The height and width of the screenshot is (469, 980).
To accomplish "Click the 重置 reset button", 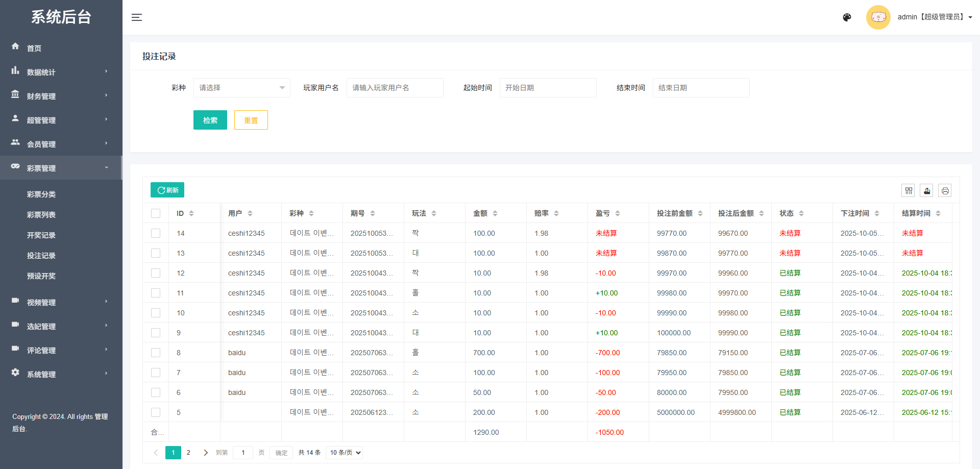I will (x=251, y=120).
